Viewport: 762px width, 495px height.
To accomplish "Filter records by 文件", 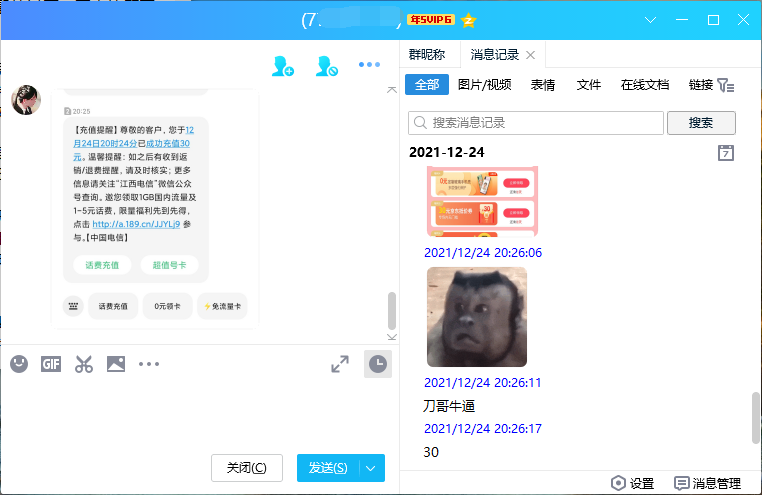I will (x=589, y=85).
